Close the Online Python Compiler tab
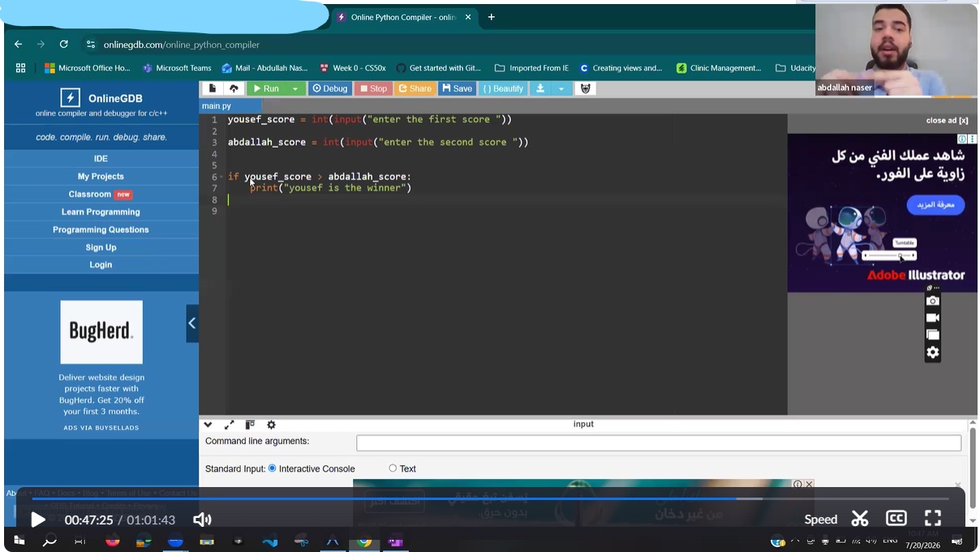The height and width of the screenshot is (552, 980). click(468, 17)
